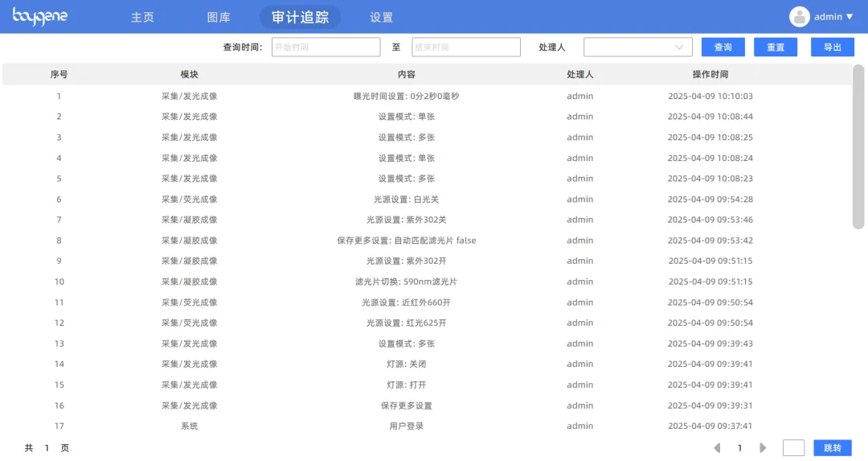Select the row 17 用户登录 entry

point(406,426)
